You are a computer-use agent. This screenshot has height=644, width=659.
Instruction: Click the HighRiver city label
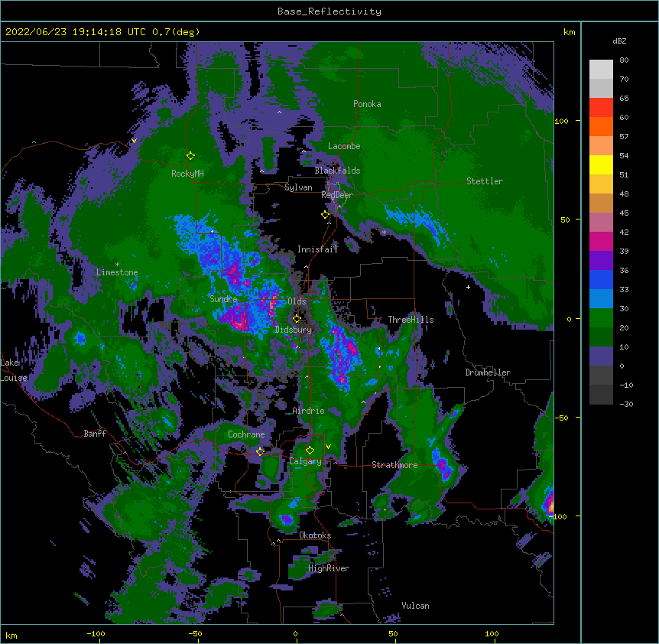click(x=329, y=568)
